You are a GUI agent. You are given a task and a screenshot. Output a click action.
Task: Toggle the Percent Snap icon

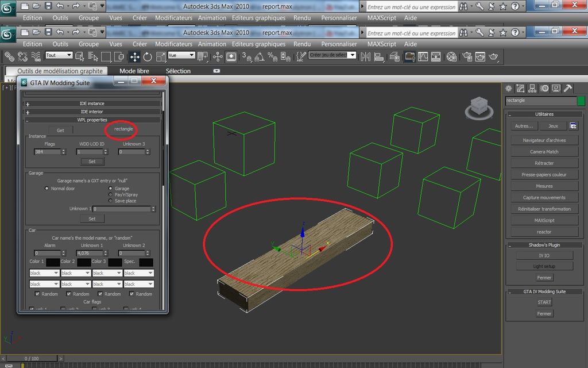coord(273,57)
